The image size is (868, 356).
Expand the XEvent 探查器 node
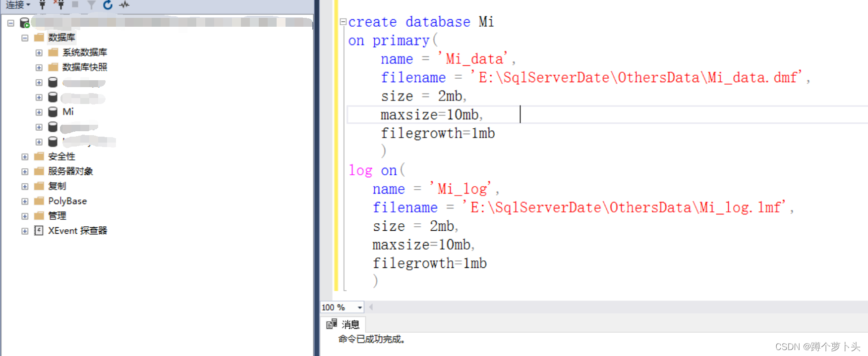tap(25, 231)
